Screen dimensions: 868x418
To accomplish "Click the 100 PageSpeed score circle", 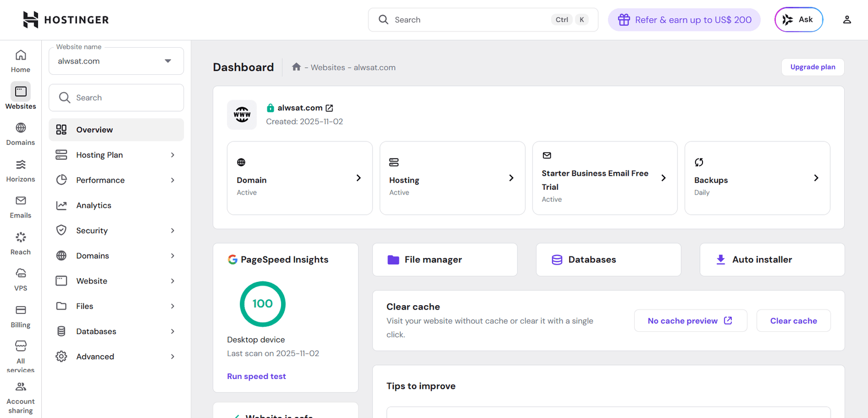I will [x=263, y=304].
